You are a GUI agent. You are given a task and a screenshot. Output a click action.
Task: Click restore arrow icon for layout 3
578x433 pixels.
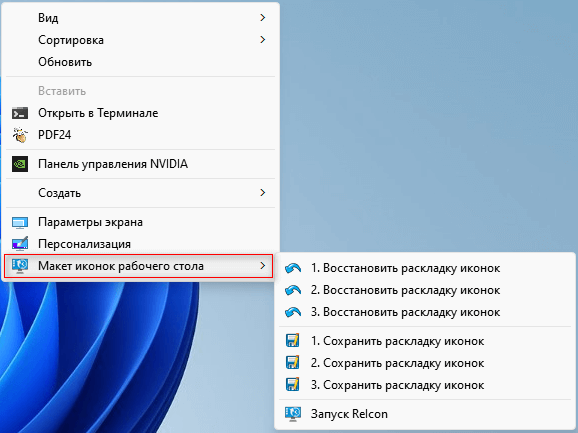pos(293,312)
